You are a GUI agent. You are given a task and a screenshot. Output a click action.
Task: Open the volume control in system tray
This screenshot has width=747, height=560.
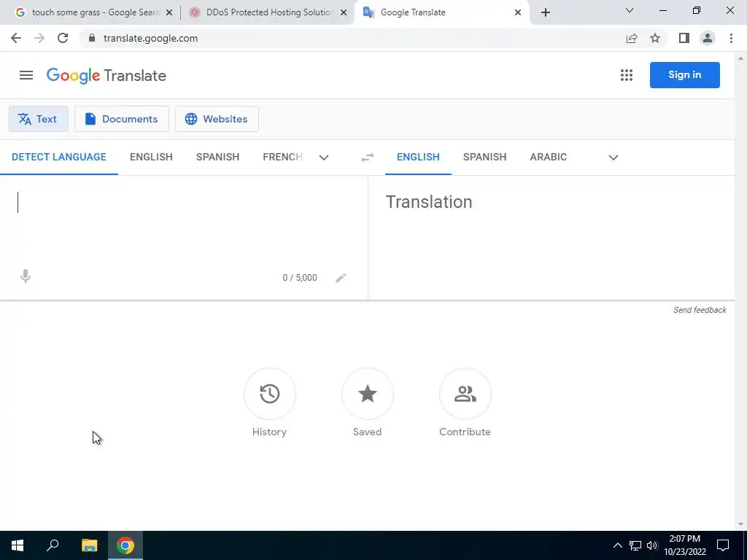[x=652, y=545]
